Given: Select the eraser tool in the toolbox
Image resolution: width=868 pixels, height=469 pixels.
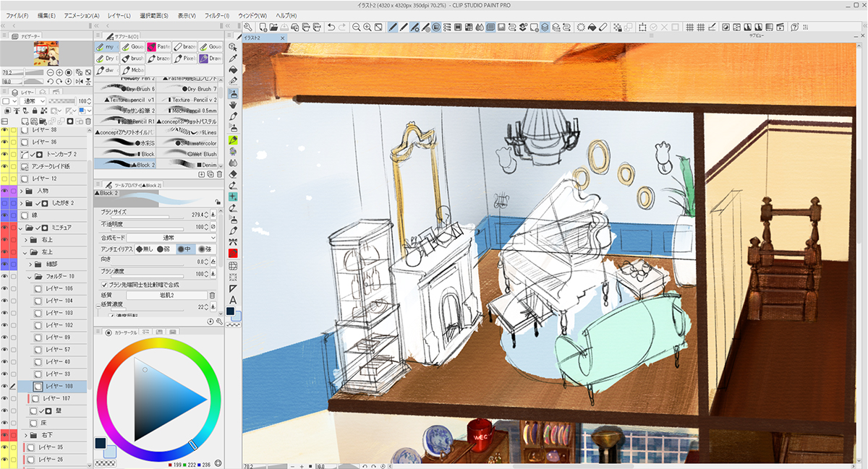Looking at the screenshot, I should click(234, 173).
